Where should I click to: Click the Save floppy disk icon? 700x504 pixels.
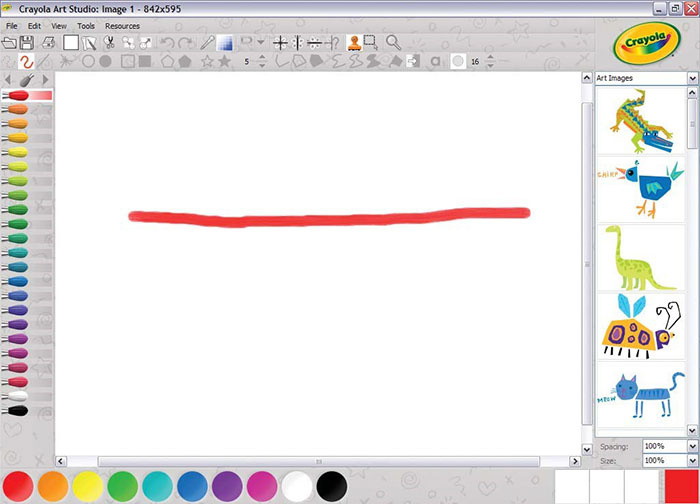(x=28, y=42)
